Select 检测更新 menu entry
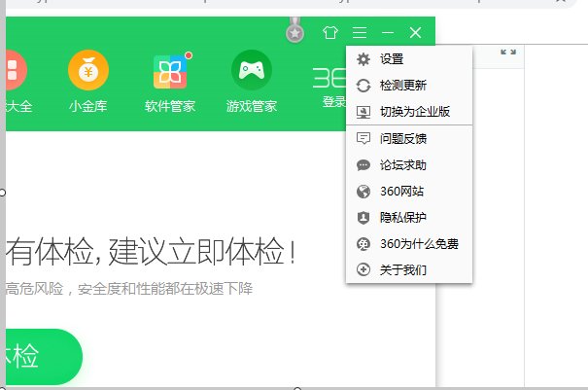The width and height of the screenshot is (588, 390). click(x=409, y=86)
